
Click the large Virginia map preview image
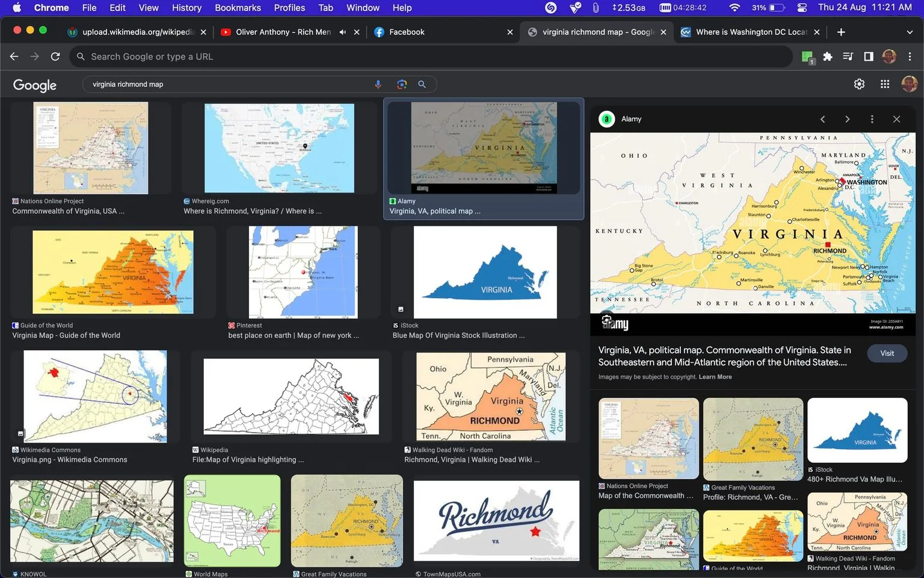tap(753, 234)
